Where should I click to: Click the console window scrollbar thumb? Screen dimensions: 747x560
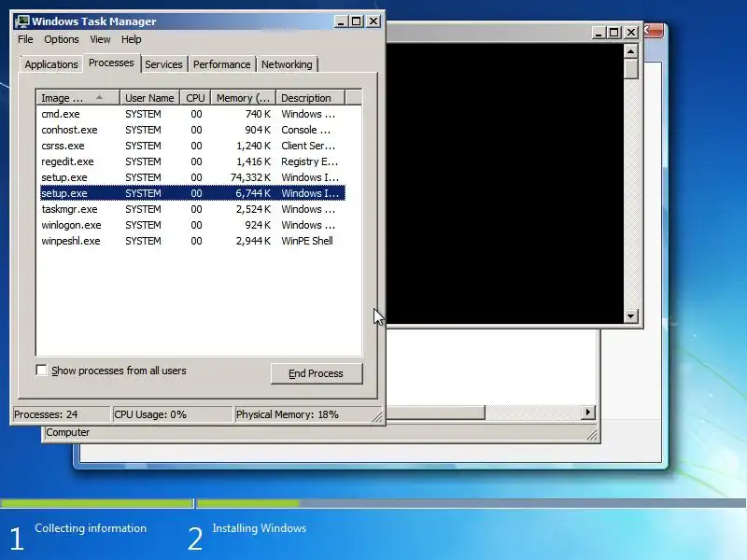(x=631, y=68)
